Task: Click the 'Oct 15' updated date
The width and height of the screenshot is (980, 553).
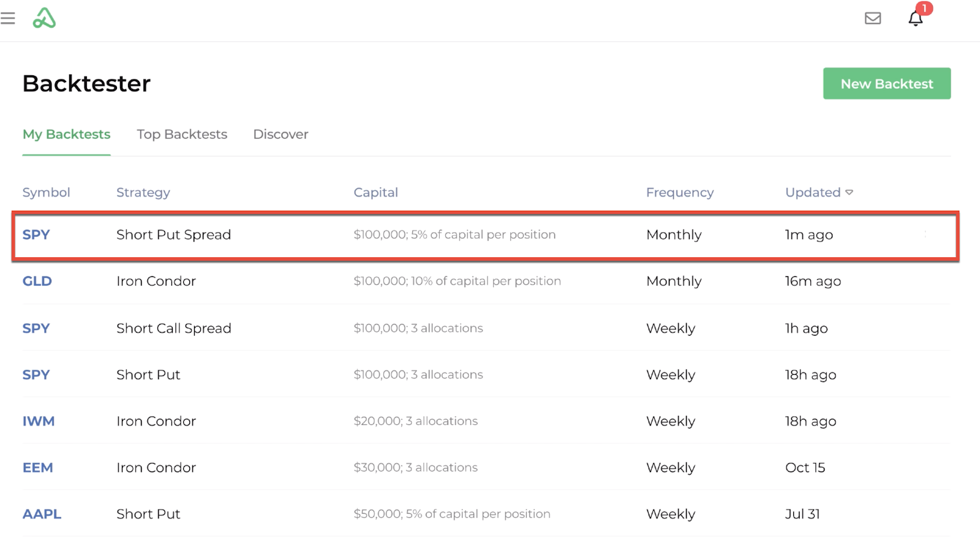Action: pyautogui.click(x=805, y=468)
